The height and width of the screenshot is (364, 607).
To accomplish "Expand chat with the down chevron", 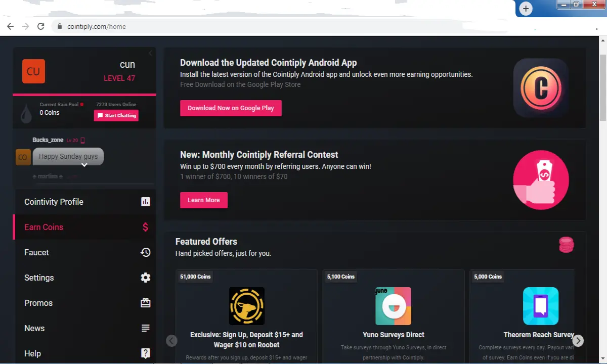I will [84, 165].
